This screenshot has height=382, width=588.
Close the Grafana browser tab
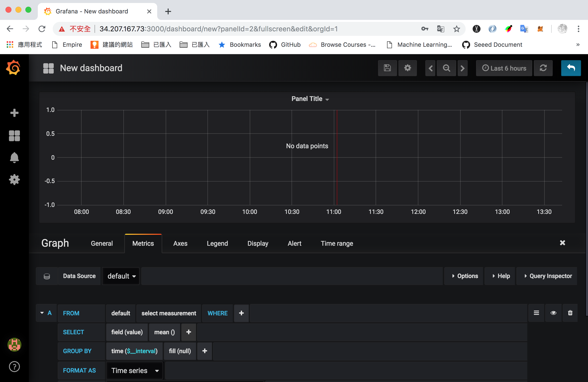tap(149, 11)
